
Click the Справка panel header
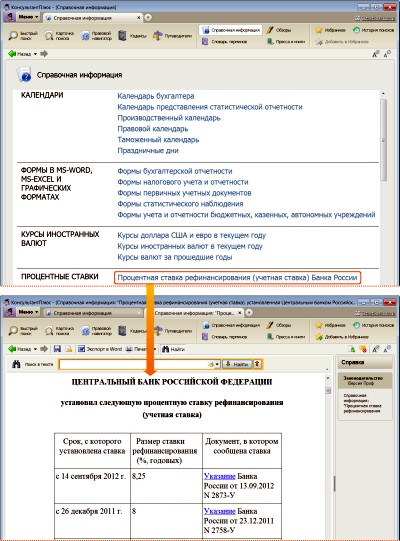click(x=365, y=362)
